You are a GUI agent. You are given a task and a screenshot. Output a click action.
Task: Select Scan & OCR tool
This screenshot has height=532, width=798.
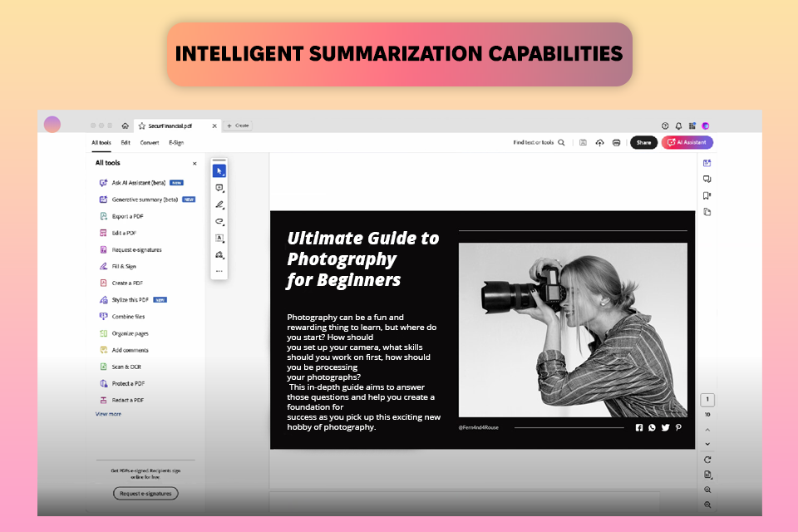120,367
